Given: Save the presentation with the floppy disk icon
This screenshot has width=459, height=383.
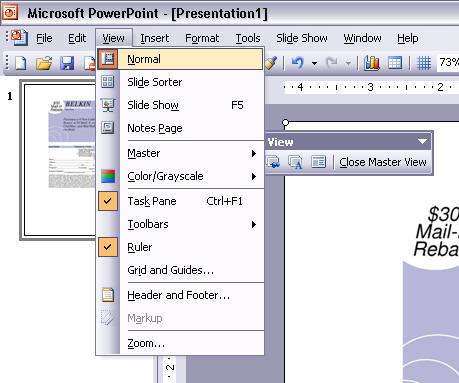Looking at the screenshot, I should click(67, 63).
